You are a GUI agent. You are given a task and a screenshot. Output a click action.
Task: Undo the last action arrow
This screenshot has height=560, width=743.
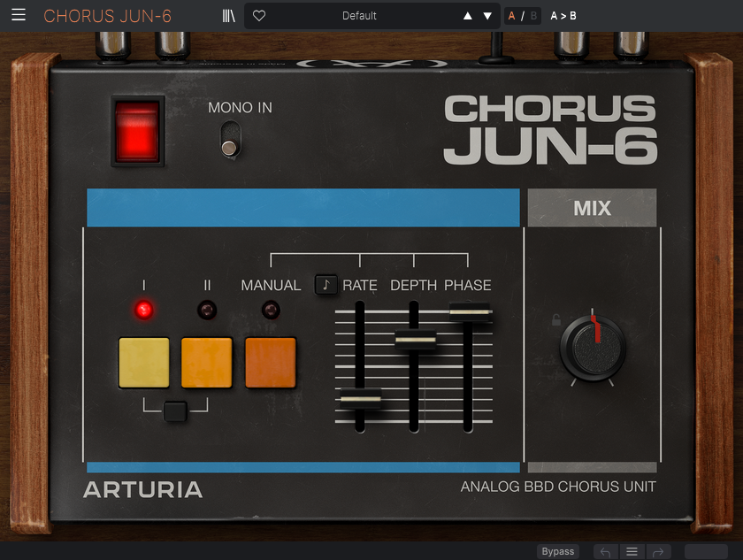(606, 551)
